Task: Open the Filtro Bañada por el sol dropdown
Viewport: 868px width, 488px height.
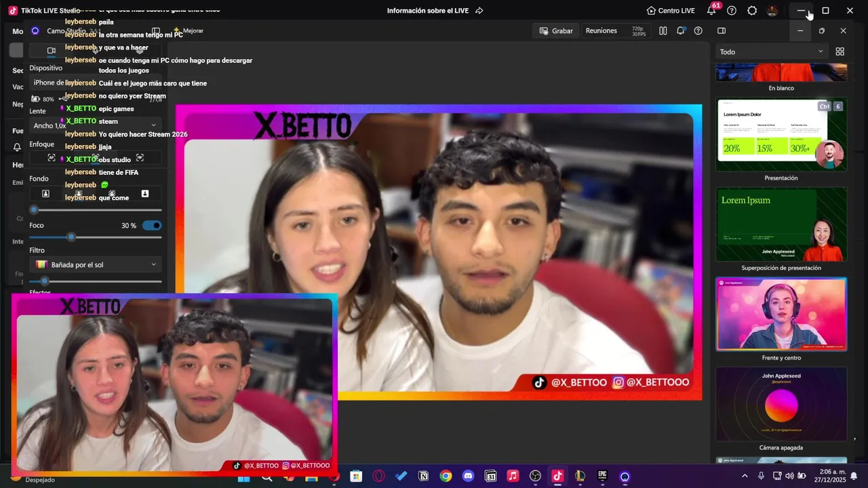Action: (96, 264)
